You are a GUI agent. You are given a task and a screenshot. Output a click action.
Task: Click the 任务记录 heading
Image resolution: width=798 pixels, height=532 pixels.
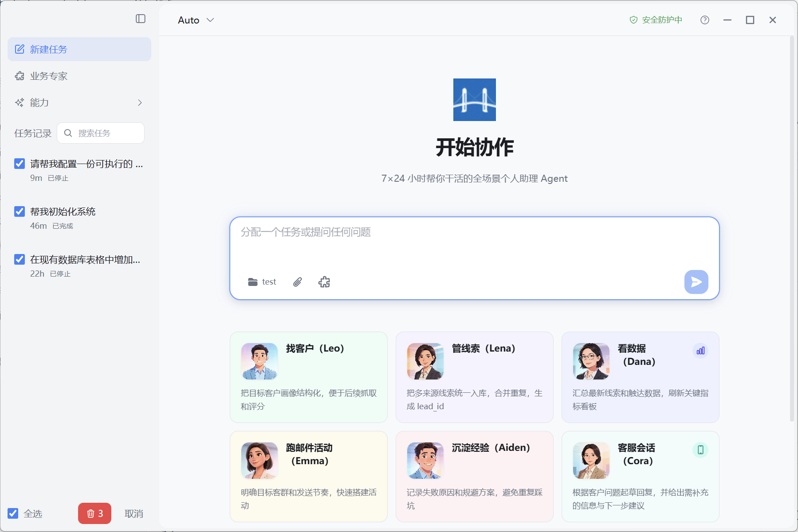(33, 133)
